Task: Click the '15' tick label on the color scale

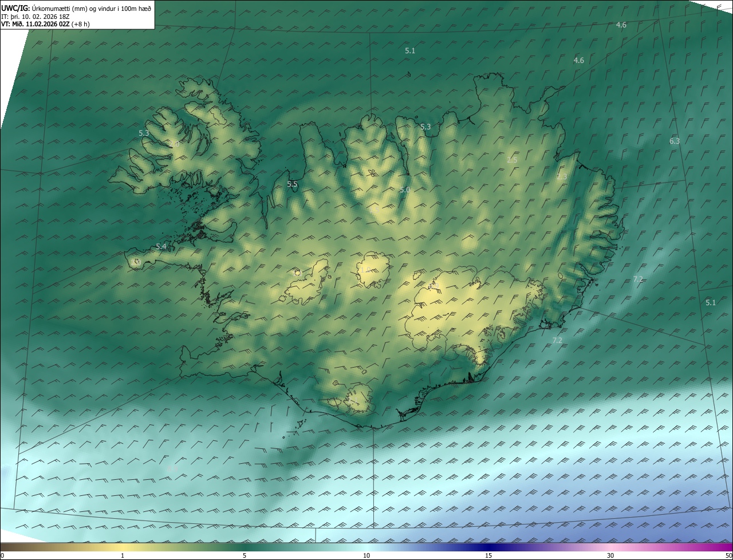Action: tap(488, 555)
